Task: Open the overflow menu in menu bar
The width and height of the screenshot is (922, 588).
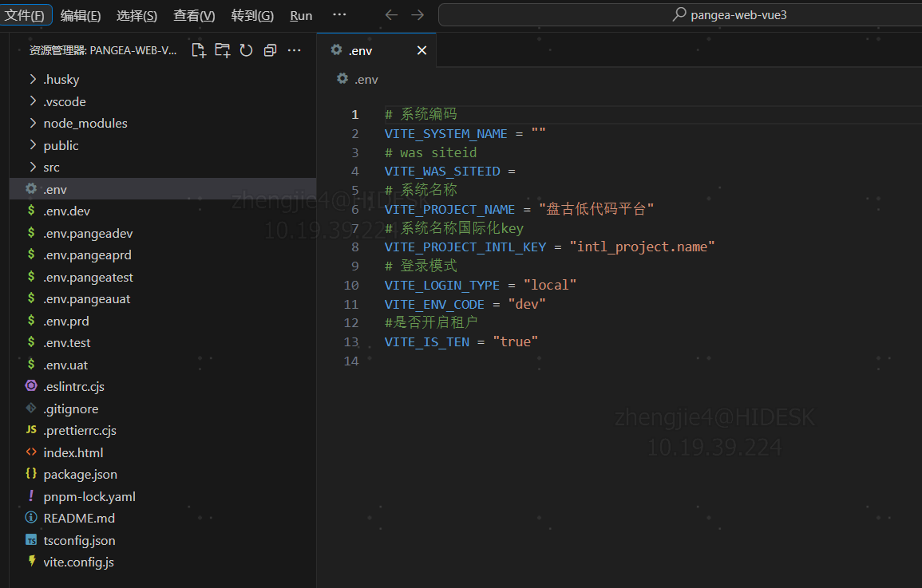Action: (x=339, y=14)
